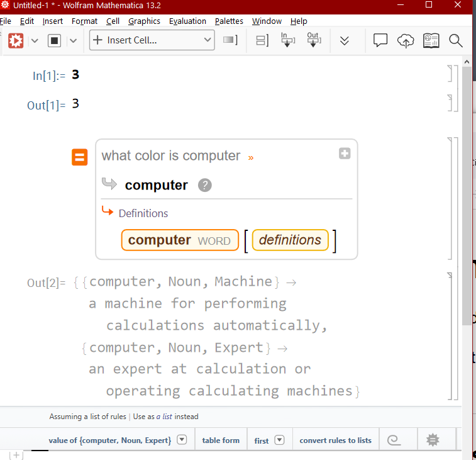Expand the plus icon in query box
The height and width of the screenshot is (460, 476).
click(x=345, y=154)
